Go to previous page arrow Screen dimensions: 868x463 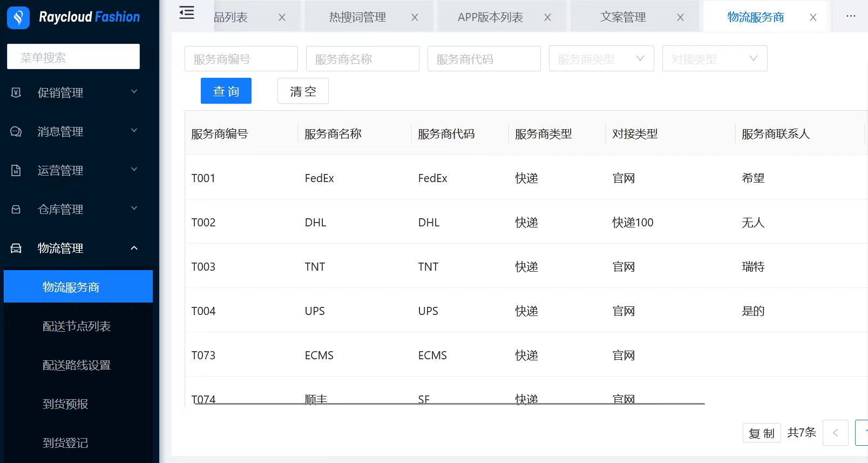point(836,433)
